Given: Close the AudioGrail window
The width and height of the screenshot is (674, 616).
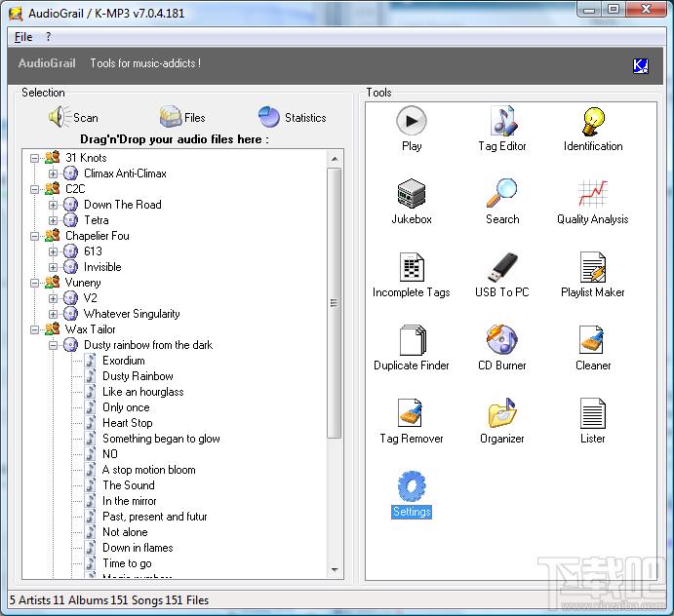Looking at the screenshot, I should [646, 10].
